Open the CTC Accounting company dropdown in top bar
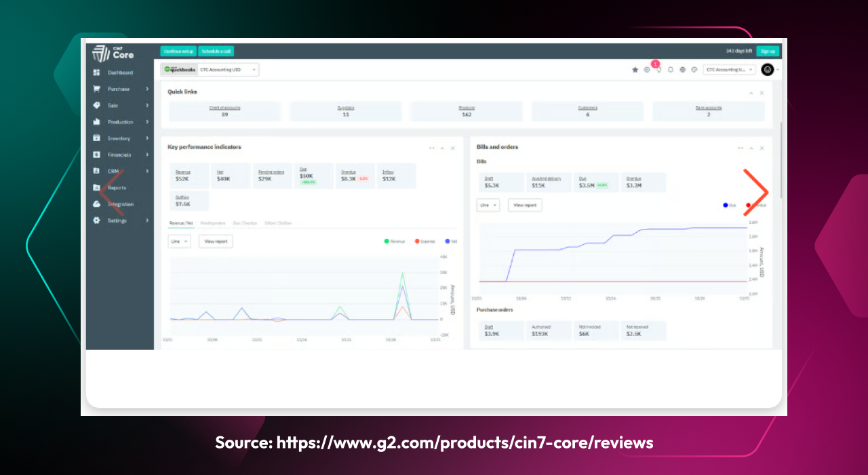This screenshot has width=868, height=475. click(729, 69)
